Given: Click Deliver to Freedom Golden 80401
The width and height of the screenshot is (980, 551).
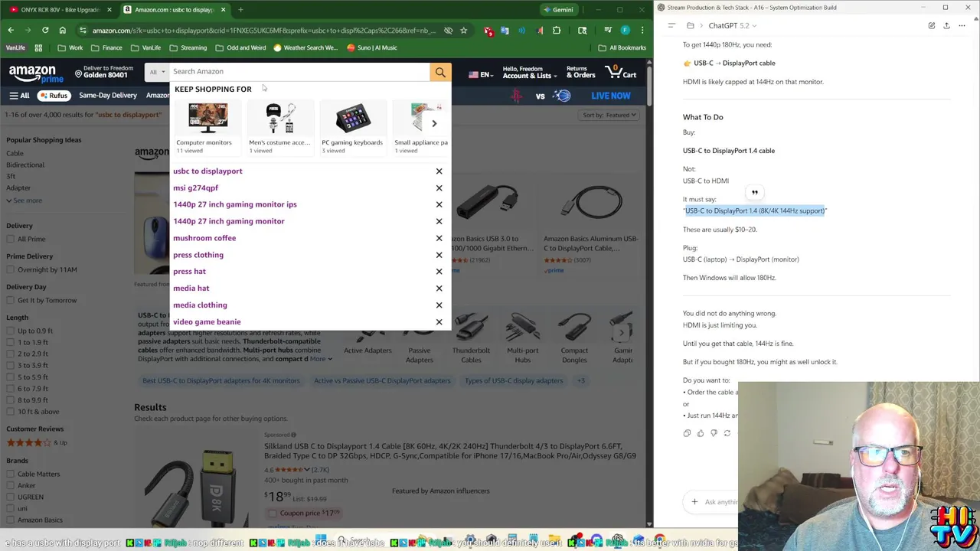Looking at the screenshot, I should [x=103, y=72].
